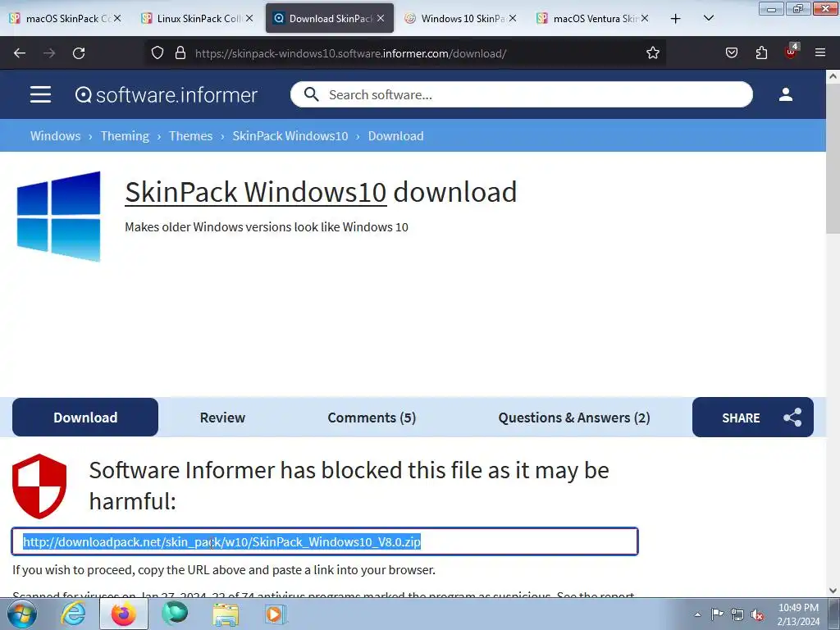Select the Download tab
840x630 pixels.
85,418
